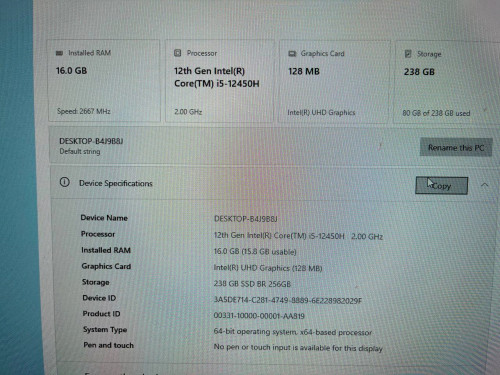Click the 'Device Specifications' heading
500x375 pixels.
click(x=116, y=183)
